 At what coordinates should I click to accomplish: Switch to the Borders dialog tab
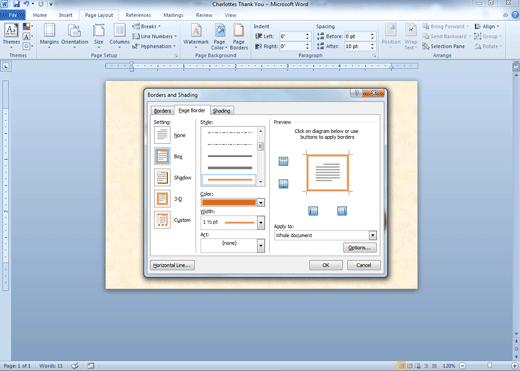pyautogui.click(x=162, y=111)
